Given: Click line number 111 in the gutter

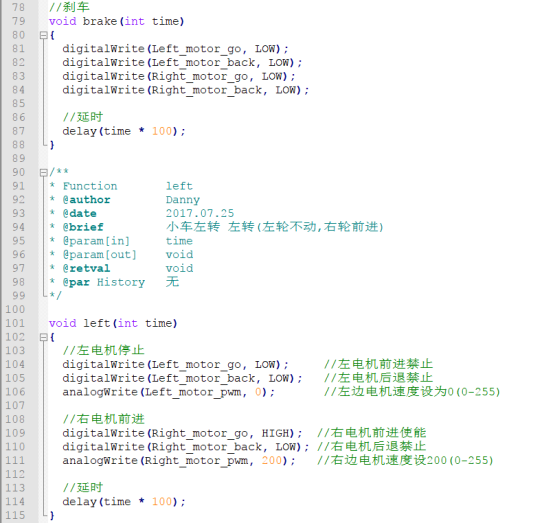Looking at the screenshot, I should [x=15, y=461].
